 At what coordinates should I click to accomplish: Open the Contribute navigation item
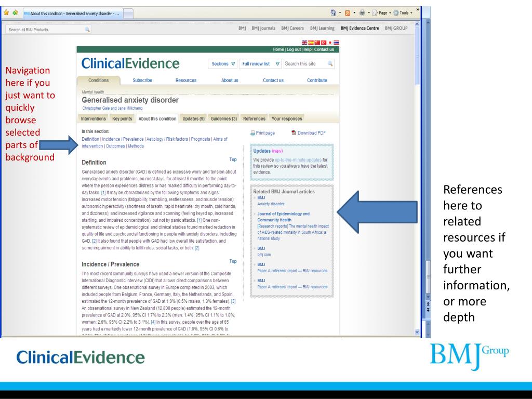[x=317, y=81]
